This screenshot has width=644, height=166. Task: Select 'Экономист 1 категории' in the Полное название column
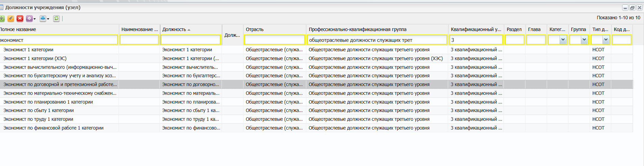pos(28,50)
